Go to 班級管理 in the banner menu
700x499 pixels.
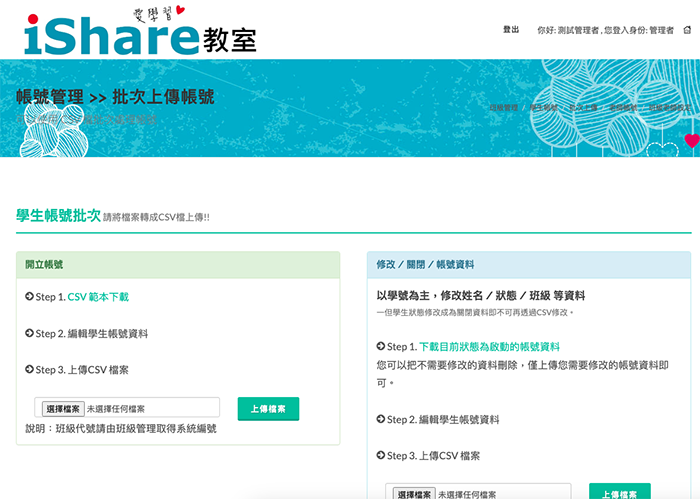point(504,107)
